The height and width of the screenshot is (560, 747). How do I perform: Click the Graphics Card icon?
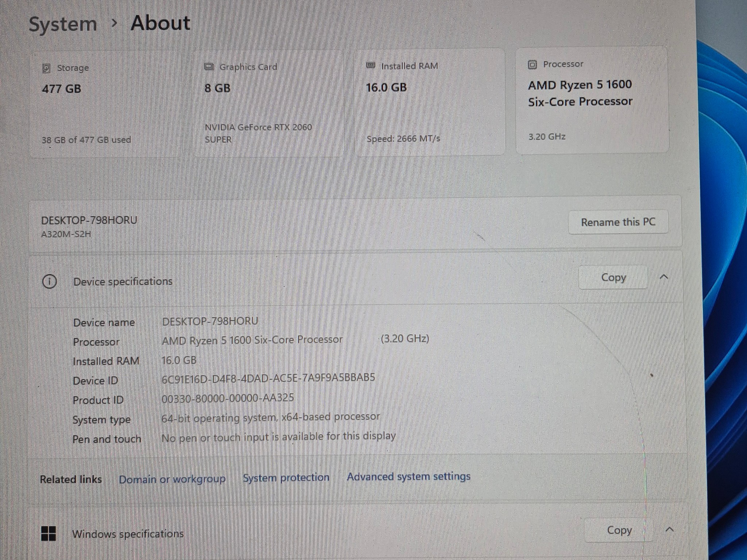(209, 67)
